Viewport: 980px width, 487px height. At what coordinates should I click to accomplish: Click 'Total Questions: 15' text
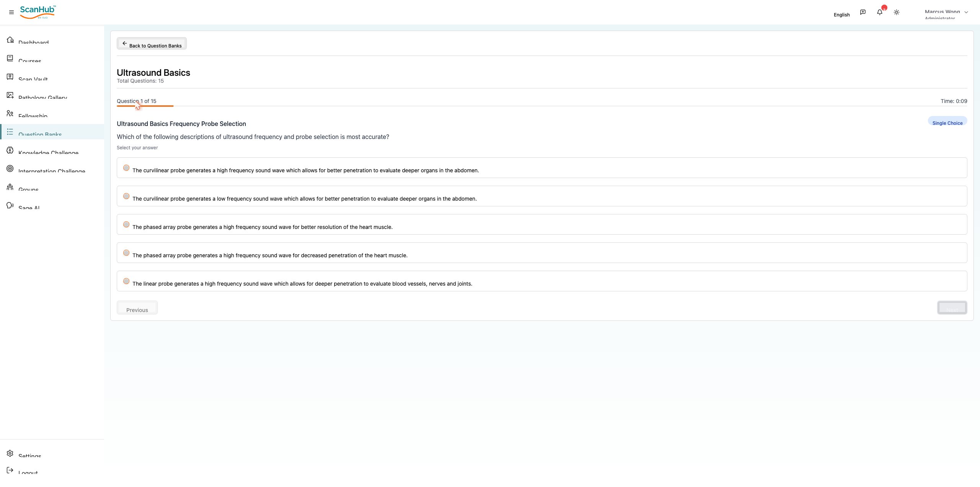pyautogui.click(x=140, y=81)
